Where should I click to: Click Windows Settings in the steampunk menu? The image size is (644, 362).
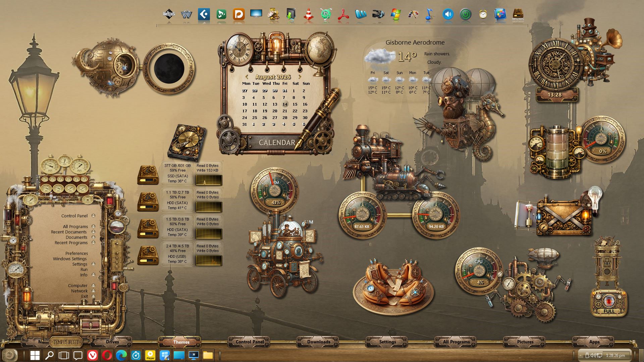tap(69, 259)
